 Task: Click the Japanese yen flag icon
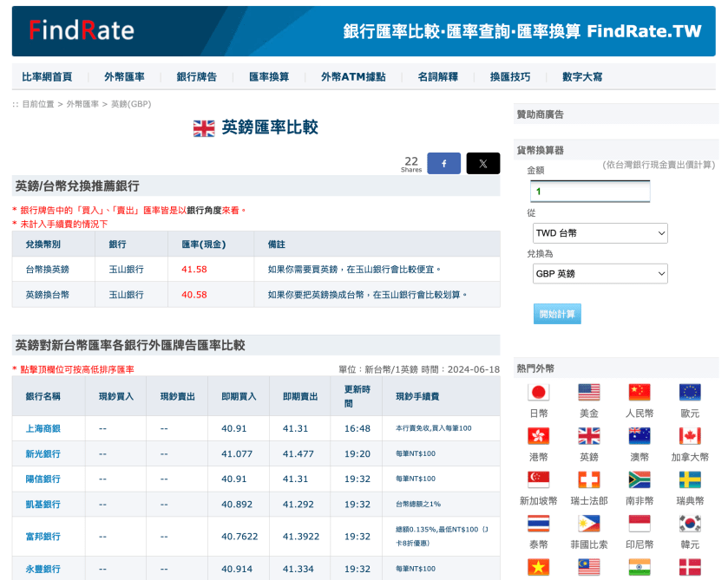[x=539, y=392]
